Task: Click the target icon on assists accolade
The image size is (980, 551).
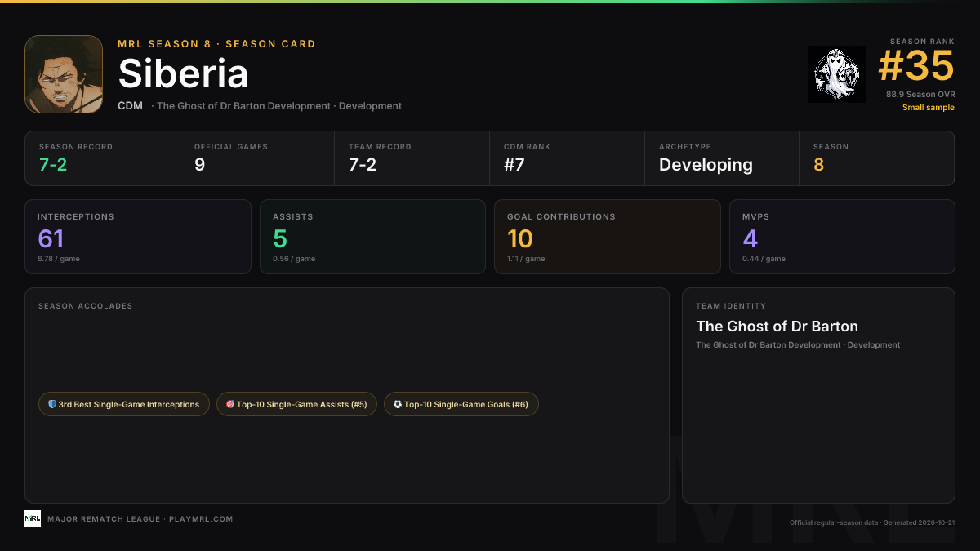Action: pyautogui.click(x=230, y=404)
